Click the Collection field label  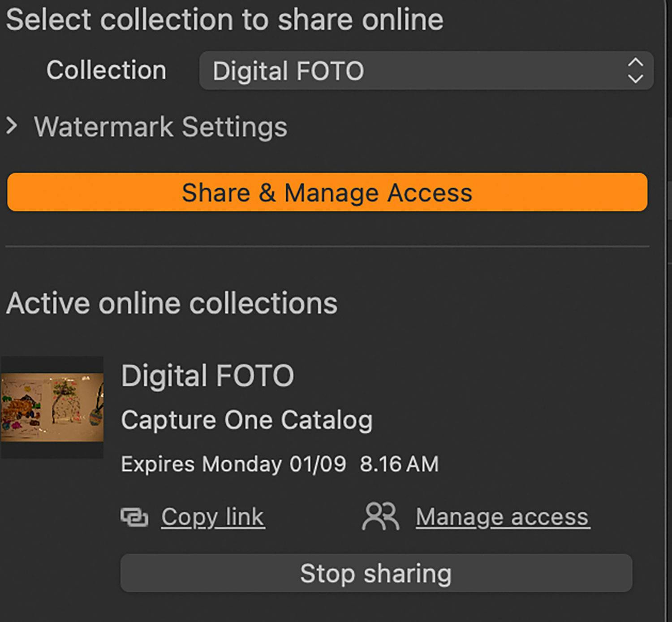pyautogui.click(x=106, y=70)
